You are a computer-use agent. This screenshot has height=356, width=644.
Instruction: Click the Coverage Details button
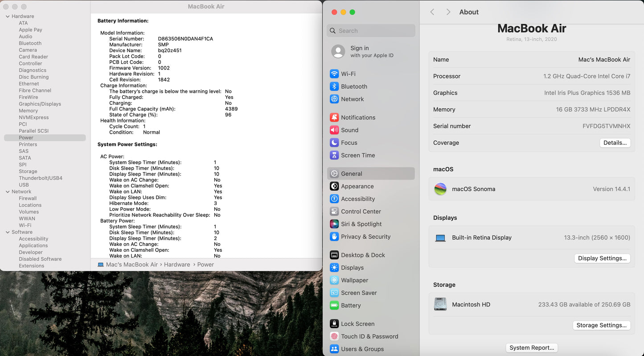(x=615, y=143)
